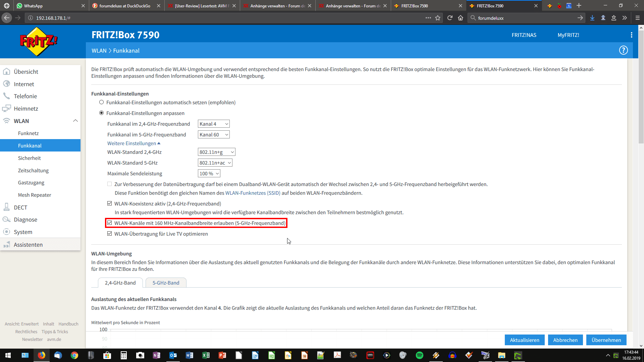Image resolution: width=644 pixels, height=362 pixels.
Task: Close the User-Review Lesertest tab
Action: [234, 6]
